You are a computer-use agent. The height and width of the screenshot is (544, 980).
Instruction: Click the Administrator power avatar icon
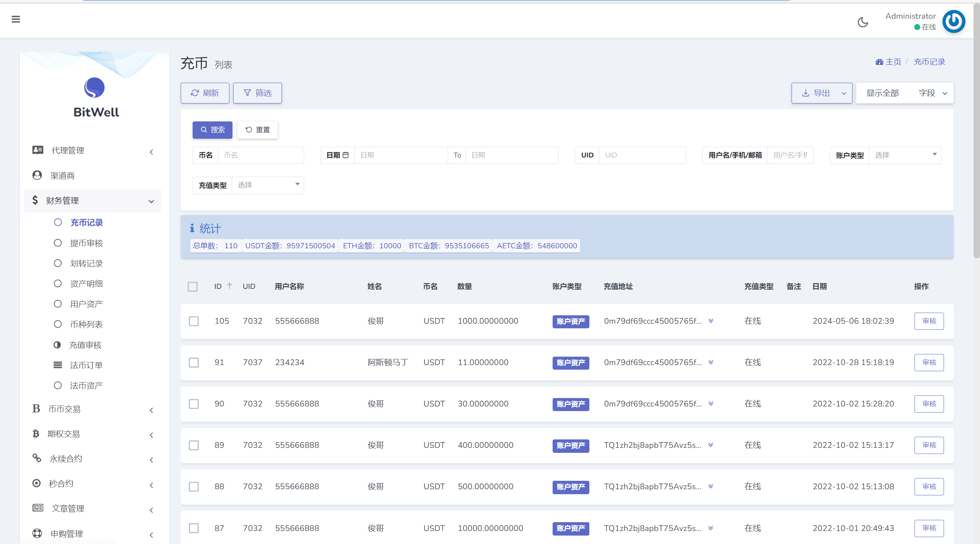[x=953, y=22]
